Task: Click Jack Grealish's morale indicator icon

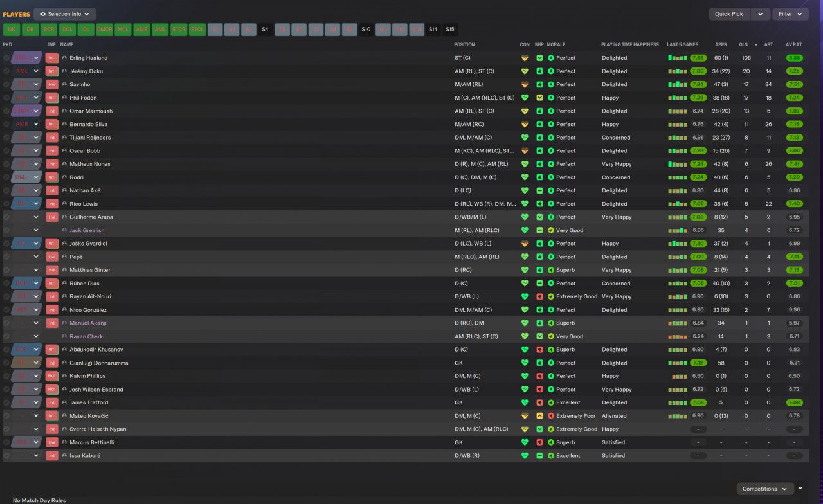Action: [x=551, y=230]
